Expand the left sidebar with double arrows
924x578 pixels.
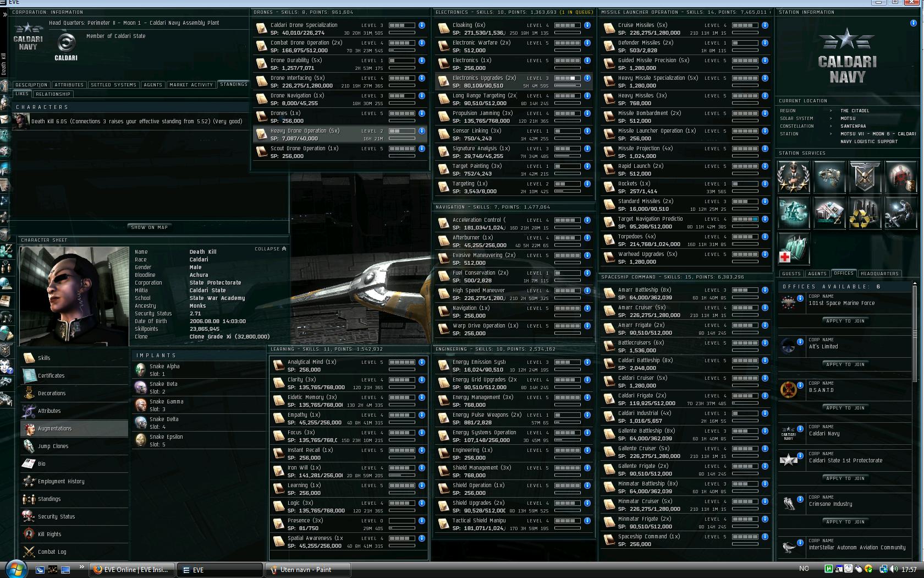point(4,14)
